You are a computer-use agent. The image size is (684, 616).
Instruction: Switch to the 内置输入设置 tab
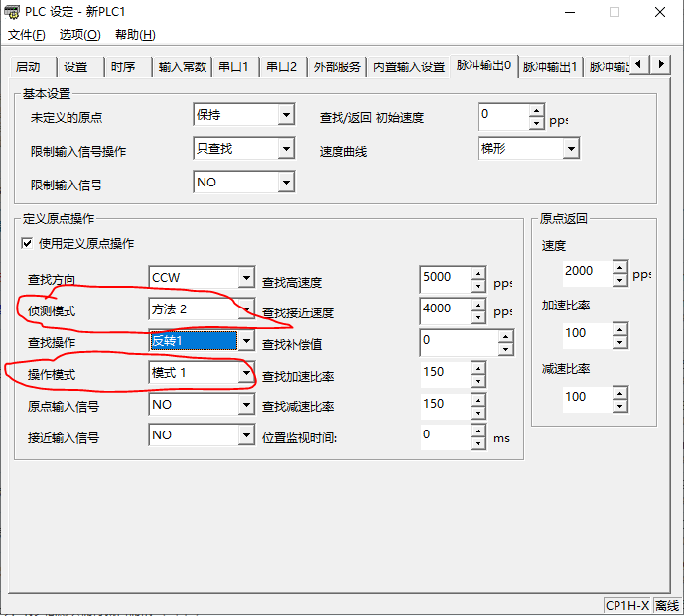pos(408,67)
